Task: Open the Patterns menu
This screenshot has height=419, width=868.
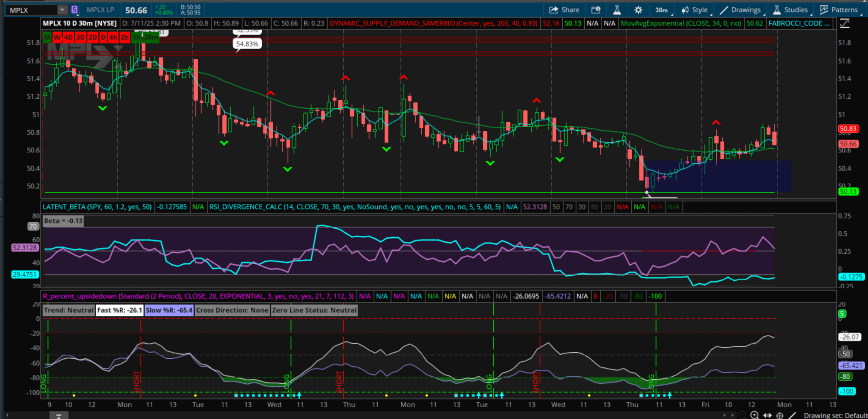Action: point(839,10)
